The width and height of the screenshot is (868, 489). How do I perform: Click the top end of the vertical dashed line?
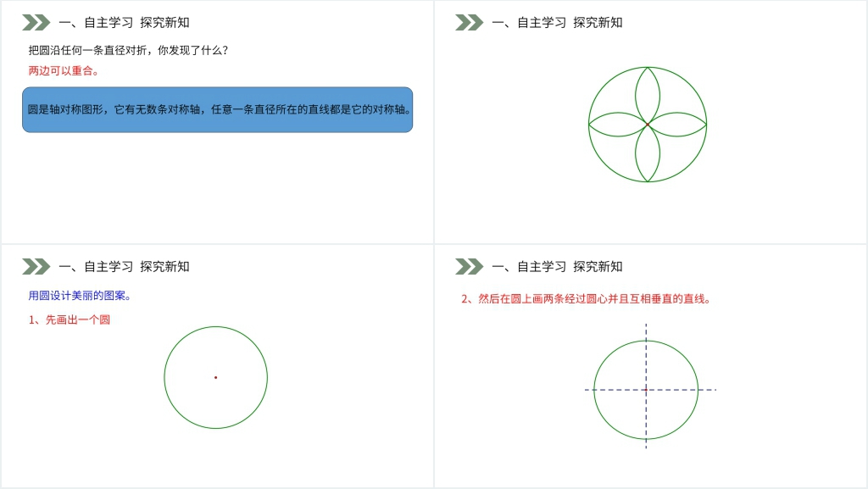pyautogui.click(x=646, y=325)
